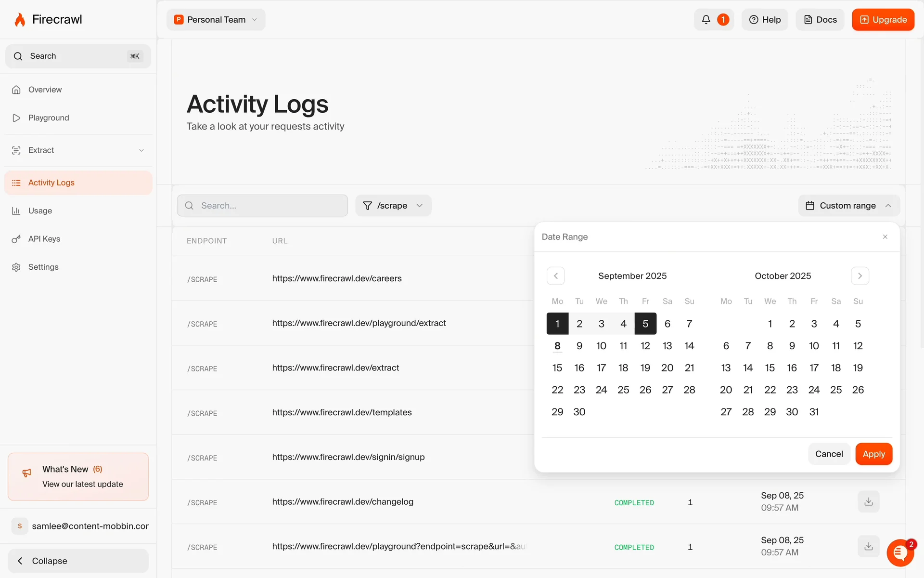Click the notification bell icon
Image resolution: width=924 pixels, height=578 pixels.
tap(706, 20)
